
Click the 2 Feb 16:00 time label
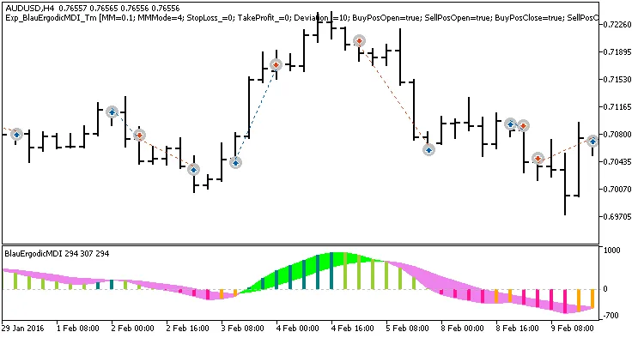click(188, 329)
